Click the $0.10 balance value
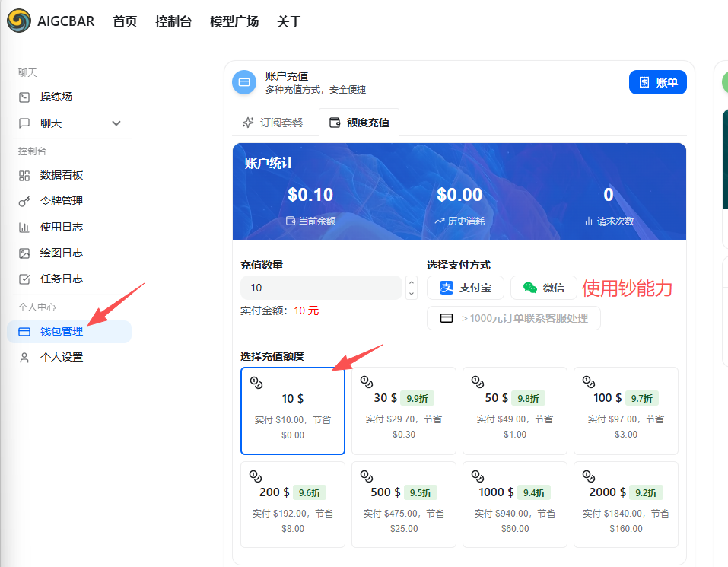Viewport: 728px width, 567px height. coord(310,195)
